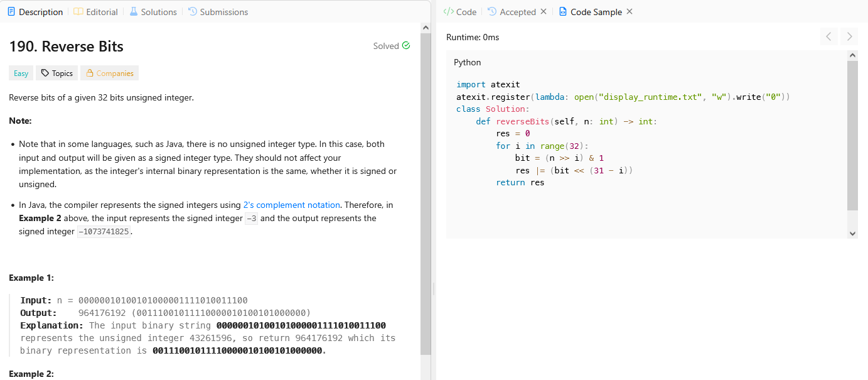Click the Example 1 Input line

coord(134,300)
